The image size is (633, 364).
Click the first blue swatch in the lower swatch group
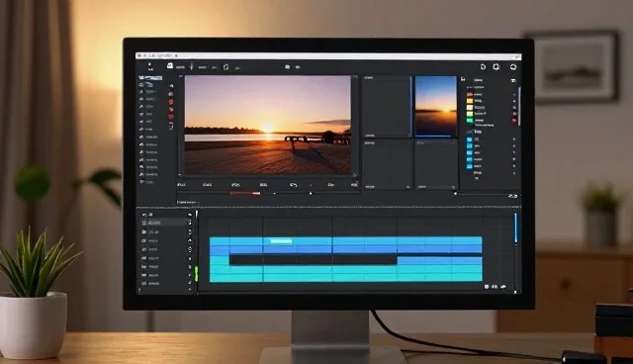(x=470, y=139)
